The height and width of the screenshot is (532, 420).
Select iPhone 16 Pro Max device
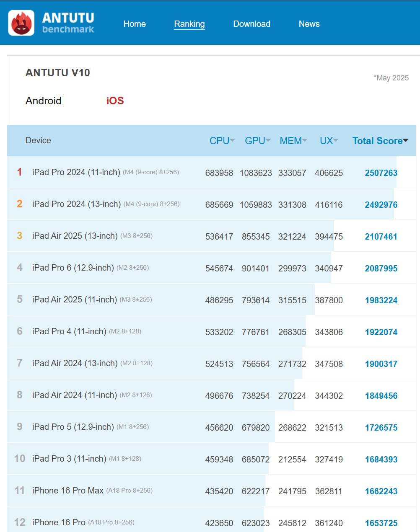click(x=92, y=491)
